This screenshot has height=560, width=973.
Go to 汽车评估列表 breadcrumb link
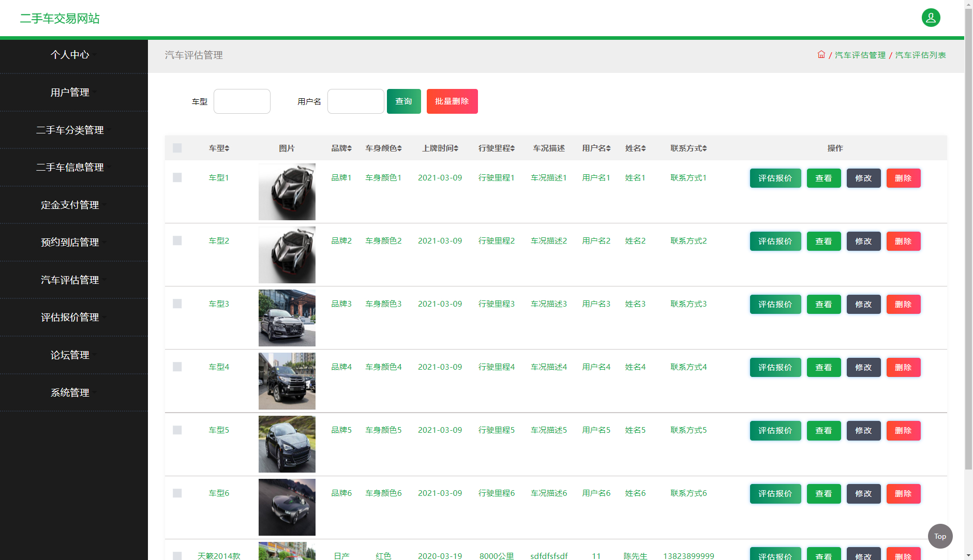(x=920, y=55)
